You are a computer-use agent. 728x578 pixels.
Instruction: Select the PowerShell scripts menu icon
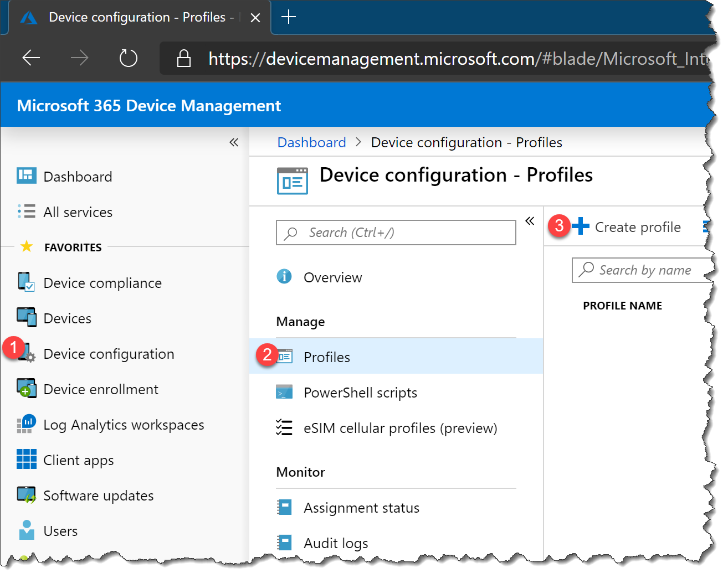284,392
